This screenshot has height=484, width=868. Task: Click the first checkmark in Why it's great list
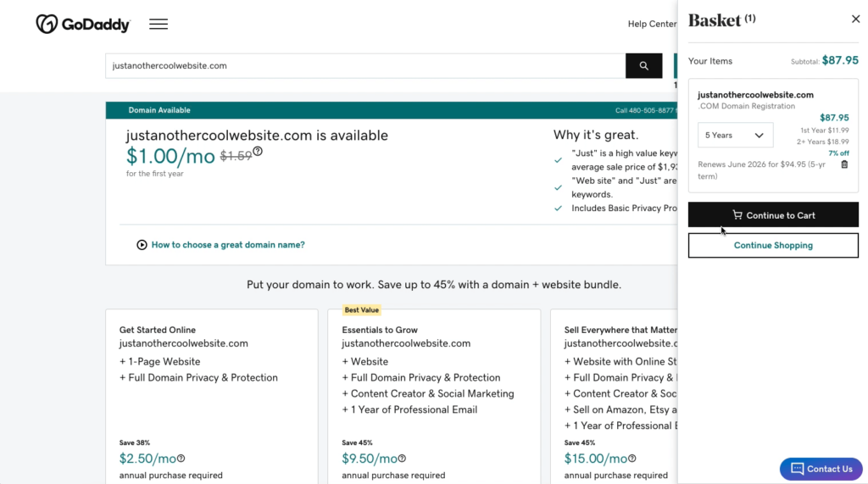(x=558, y=160)
